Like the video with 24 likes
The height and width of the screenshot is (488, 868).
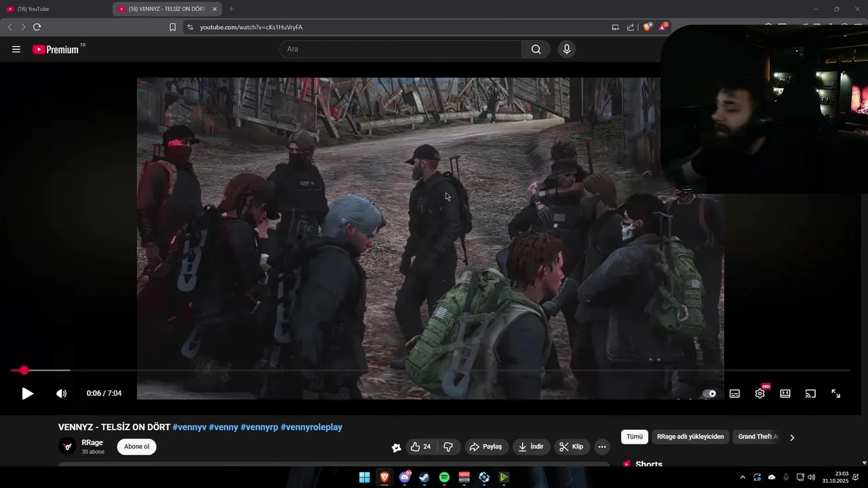[420, 447]
